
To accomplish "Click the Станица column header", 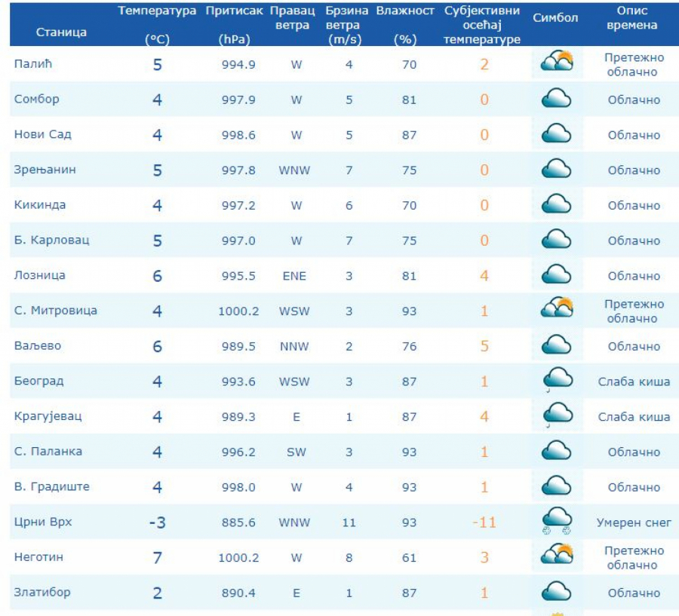I will (x=61, y=32).
